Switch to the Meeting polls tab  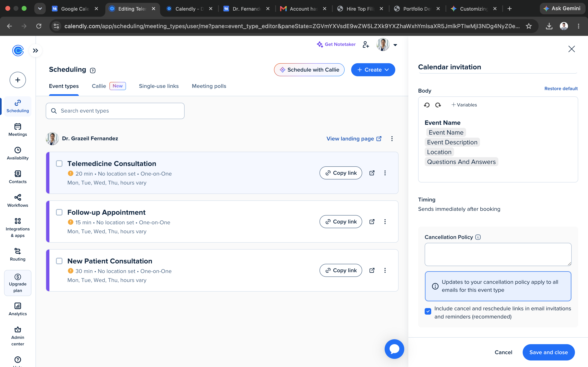click(209, 86)
